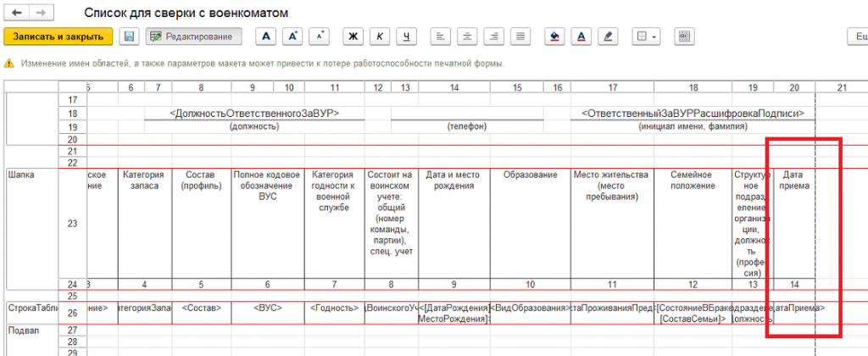Align text right

point(494,36)
